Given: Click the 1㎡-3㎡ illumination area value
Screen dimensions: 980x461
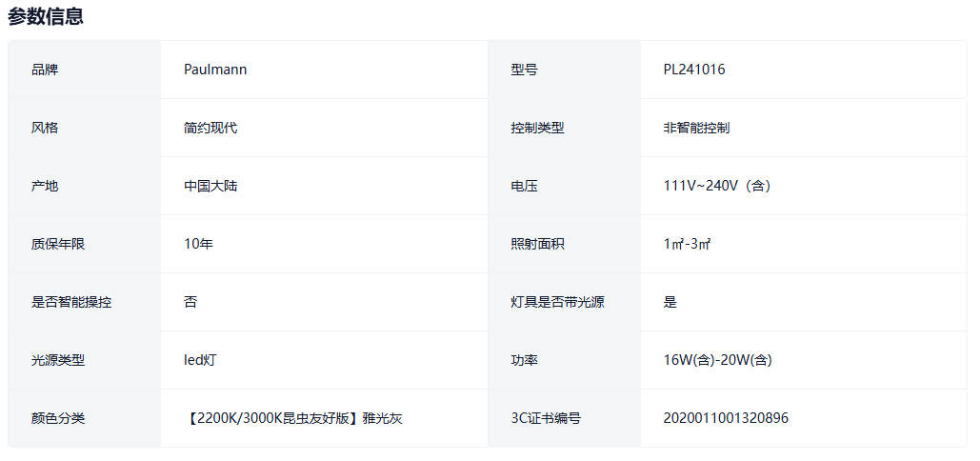Looking at the screenshot, I should (x=688, y=244).
